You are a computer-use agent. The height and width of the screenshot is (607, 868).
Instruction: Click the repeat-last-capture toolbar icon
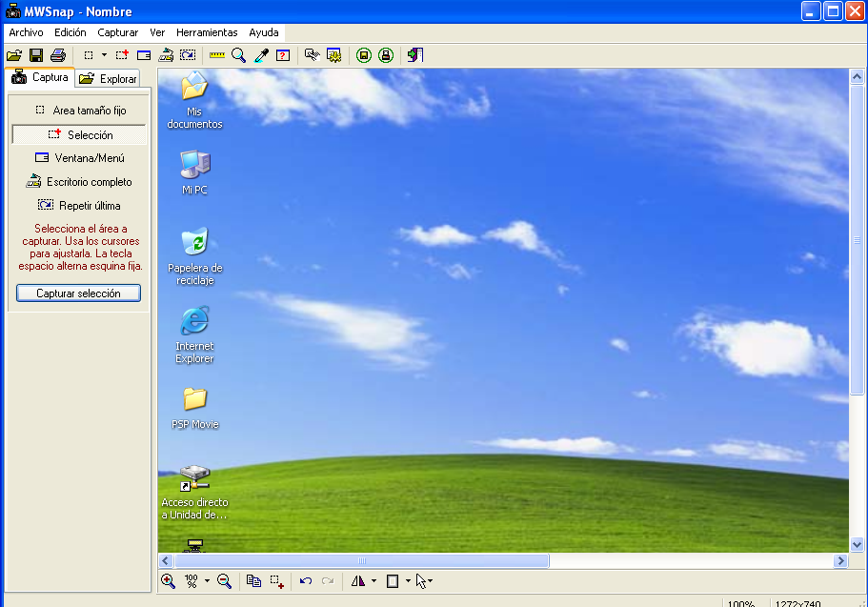188,55
